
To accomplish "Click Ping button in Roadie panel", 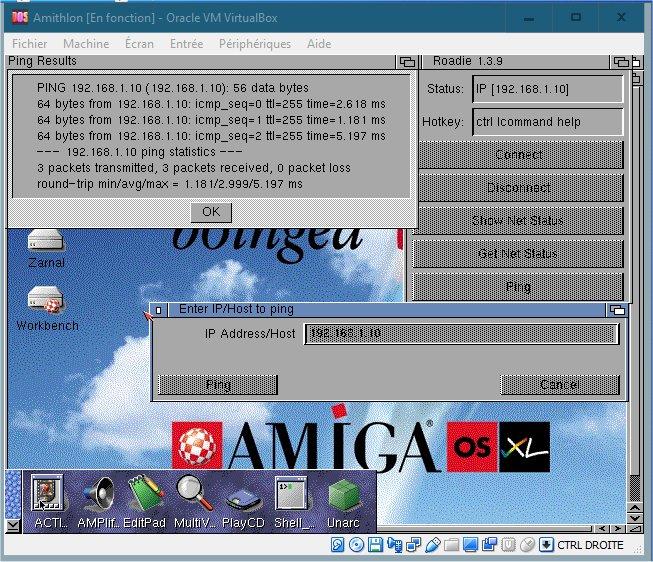I will pyautogui.click(x=517, y=287).
